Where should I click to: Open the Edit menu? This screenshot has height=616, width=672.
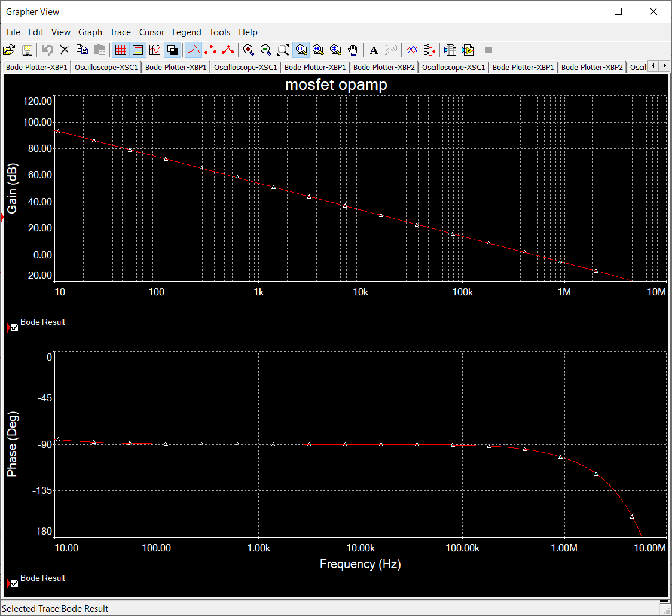(x=36, y=32)
